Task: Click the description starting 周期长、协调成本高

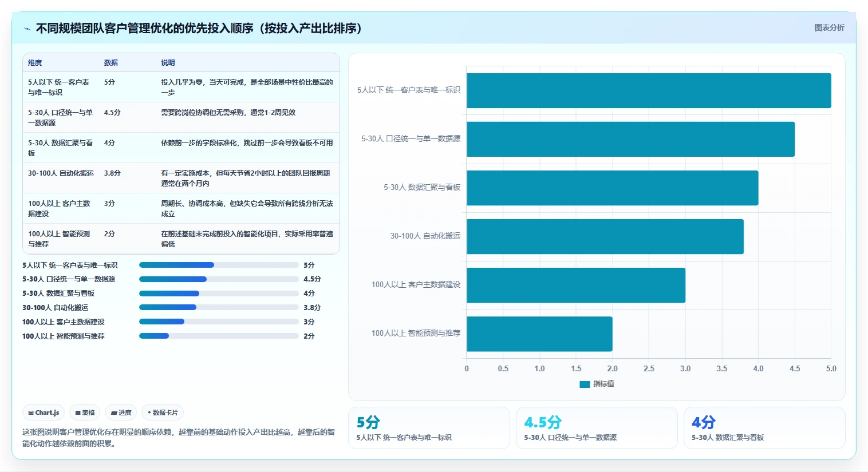Action: 247,208
